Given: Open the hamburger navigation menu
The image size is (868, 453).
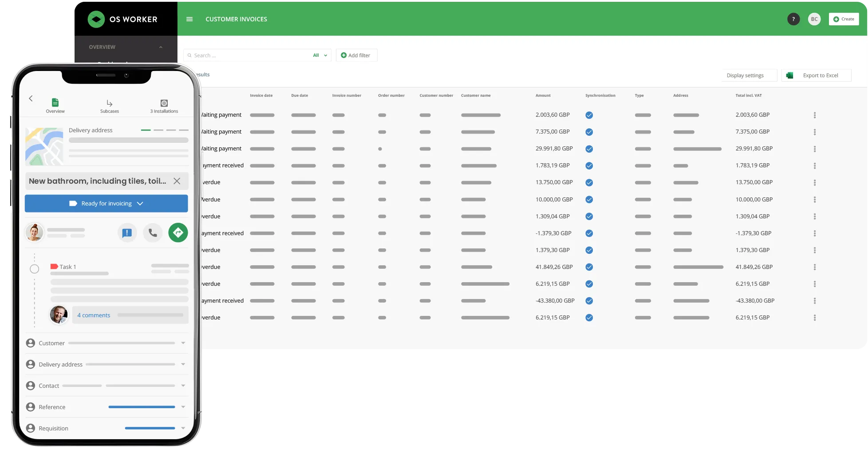Looking at the screenshot, I should 189,19.
